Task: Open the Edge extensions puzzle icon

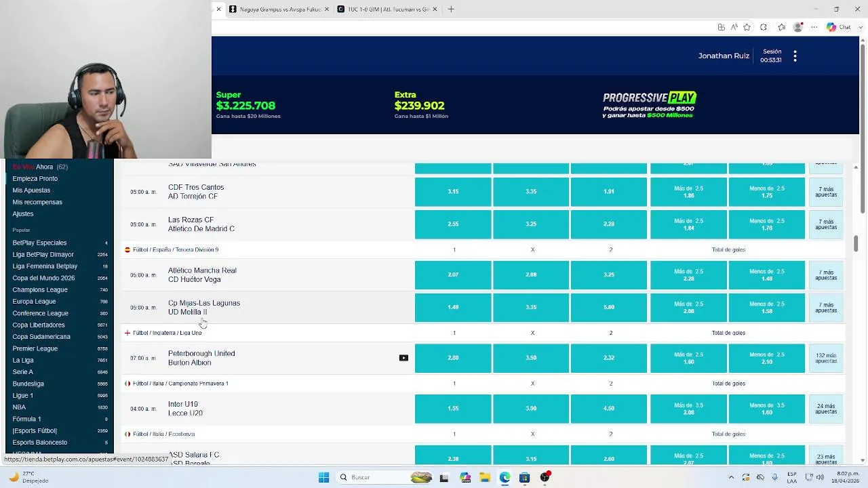Action: [x=764, y=27]
